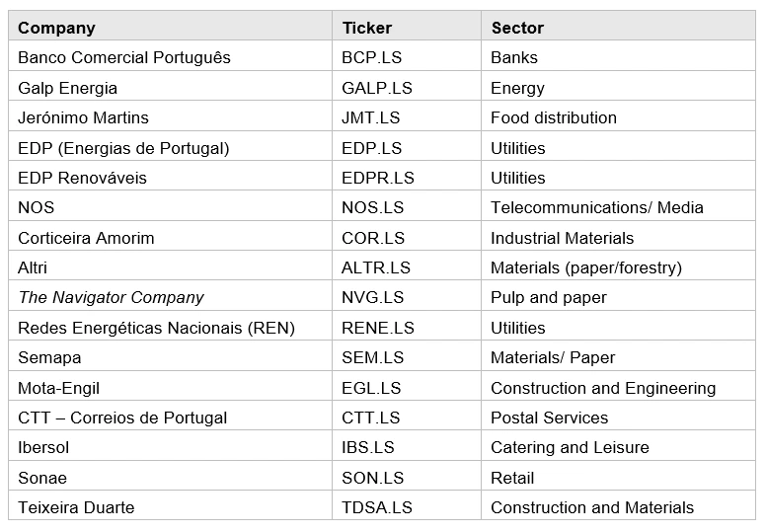Viewport: 766px width, 532px height.
Task: Select the Banco Comercial Português cell
Action: click(x=170, y=55)
